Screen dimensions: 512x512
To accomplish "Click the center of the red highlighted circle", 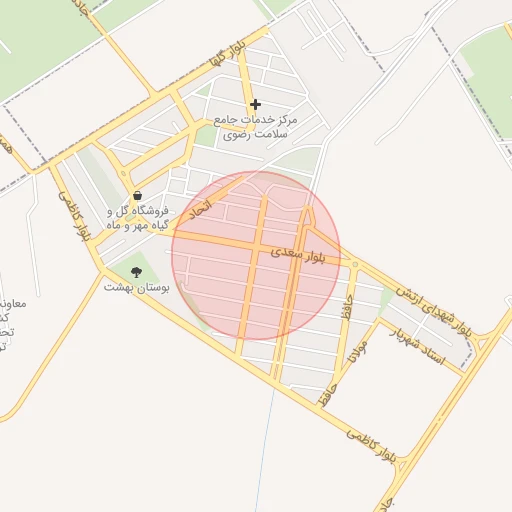I will coord(256,256).
